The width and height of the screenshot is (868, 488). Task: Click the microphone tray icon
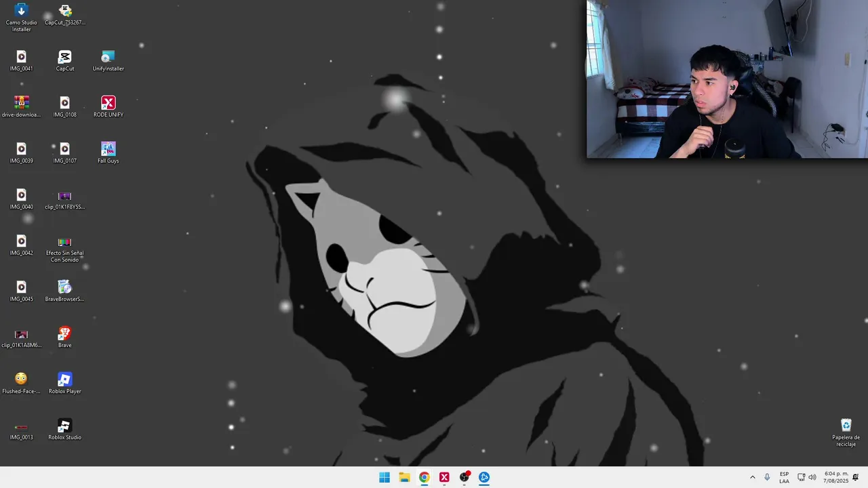pos(767,477)
